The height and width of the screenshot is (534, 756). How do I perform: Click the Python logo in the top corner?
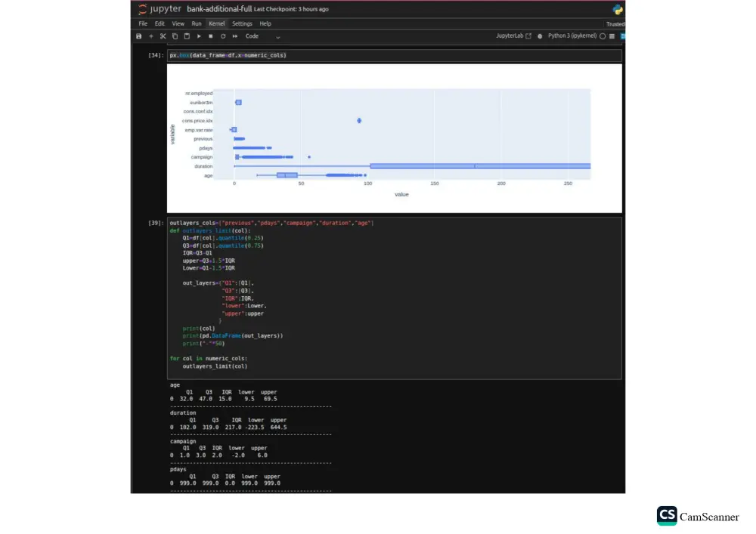(x=617, y=11)
